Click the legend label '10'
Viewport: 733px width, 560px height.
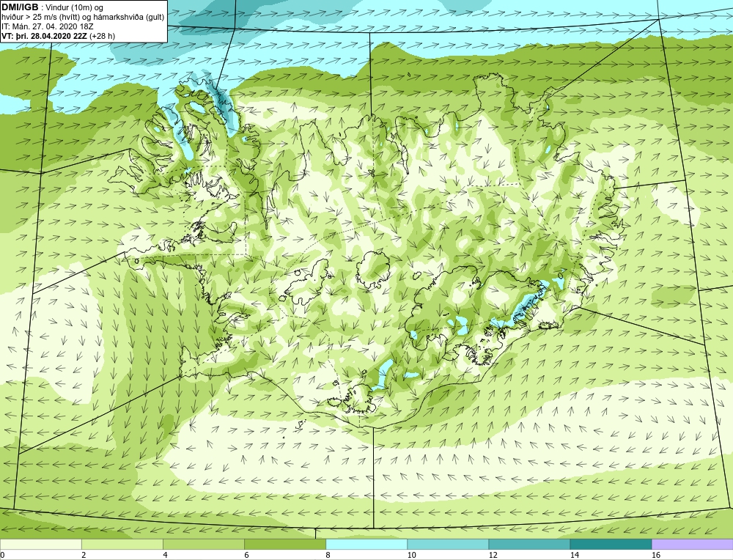pos(411,555)
